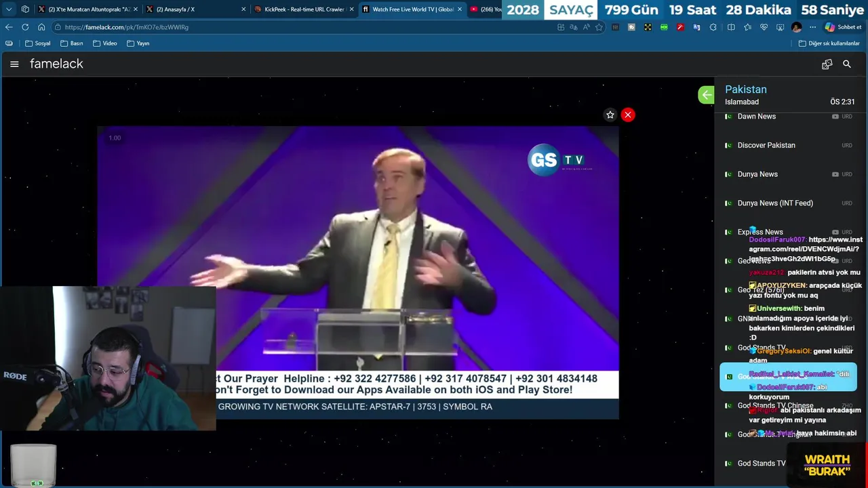Screen dimensions: 868x488
Task: Click the red hammer extension icon
Action: coord(680,27)
